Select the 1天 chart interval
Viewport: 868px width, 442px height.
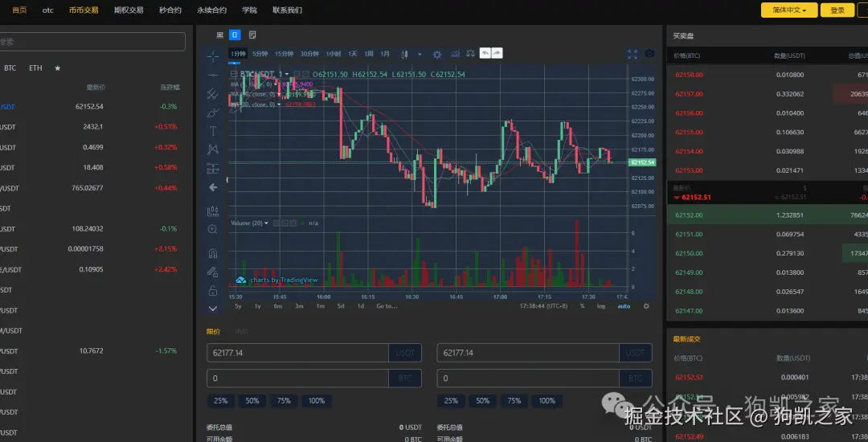(353, 54)
